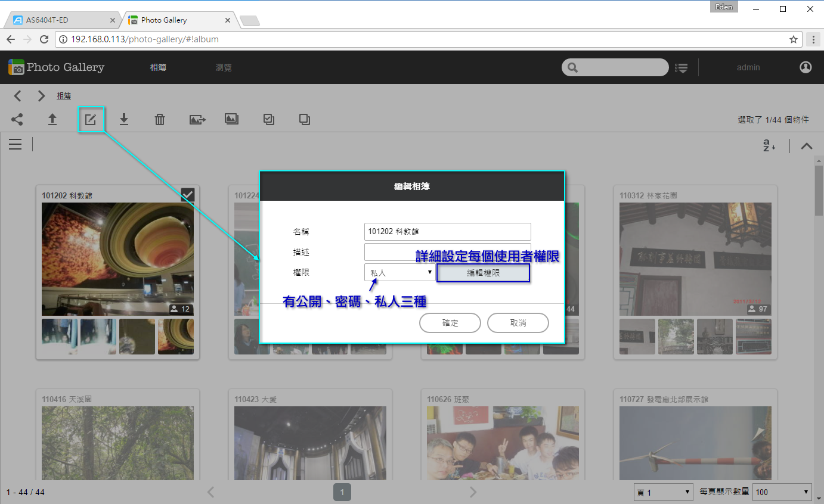The width and height of the screenshot is (824, 504).
Task: Reload the page in the browser
Action: click(44, 39)
